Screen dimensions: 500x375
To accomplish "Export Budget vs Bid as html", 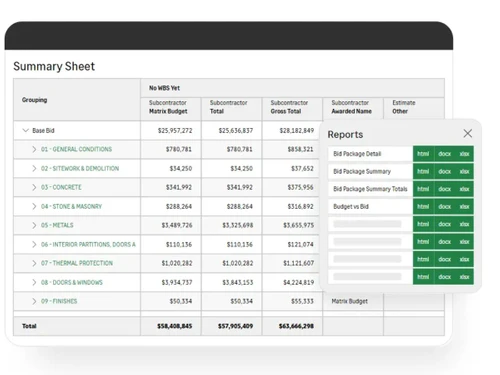I will [x=423, y=207].
